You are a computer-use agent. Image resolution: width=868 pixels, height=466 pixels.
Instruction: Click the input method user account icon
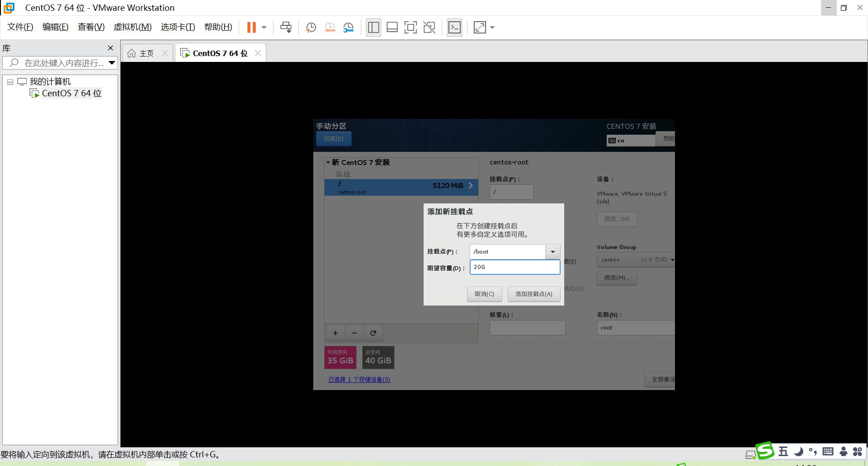[x=843, y=452]
